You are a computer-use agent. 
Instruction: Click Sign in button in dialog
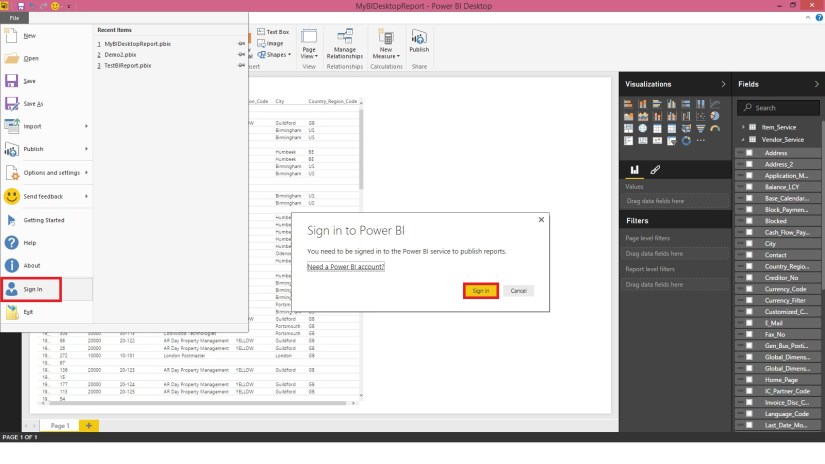tap(480, 290)
